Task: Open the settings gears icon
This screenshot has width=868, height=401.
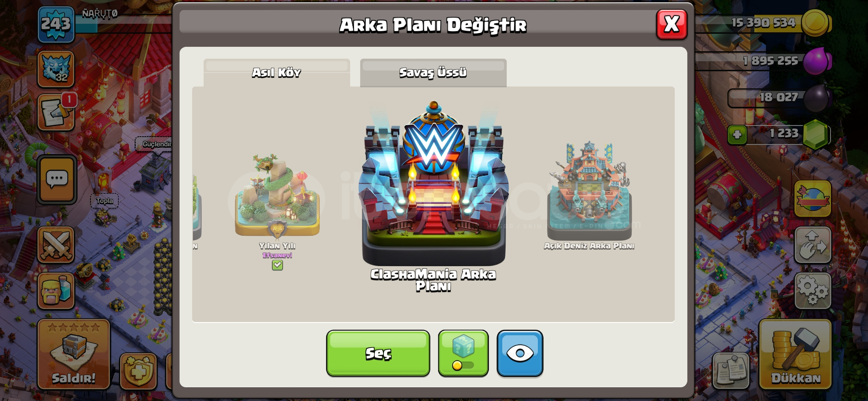Action: [x=812, y=291]
